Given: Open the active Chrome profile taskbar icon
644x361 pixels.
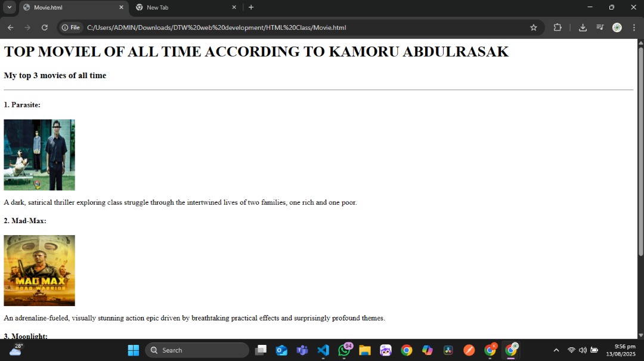Looking at the screenshot, I should click(511, 350).
